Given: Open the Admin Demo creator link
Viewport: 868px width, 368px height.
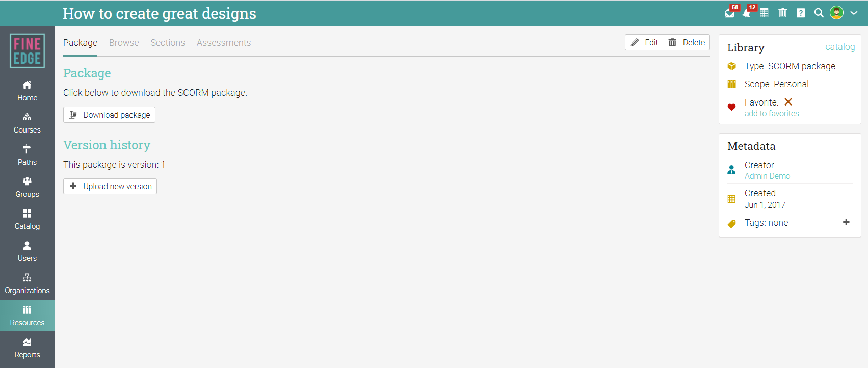Looking at the screenshot, I should pyautogui.click(x=767, y=176).
